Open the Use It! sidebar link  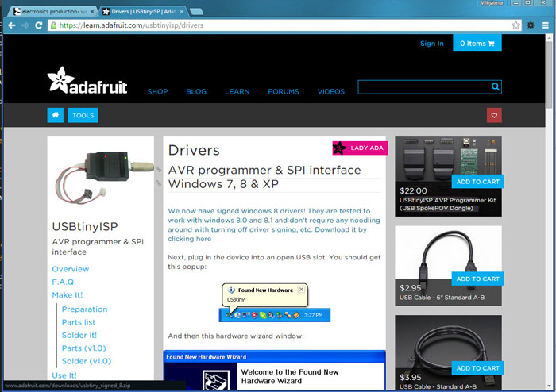coord(64,375)
